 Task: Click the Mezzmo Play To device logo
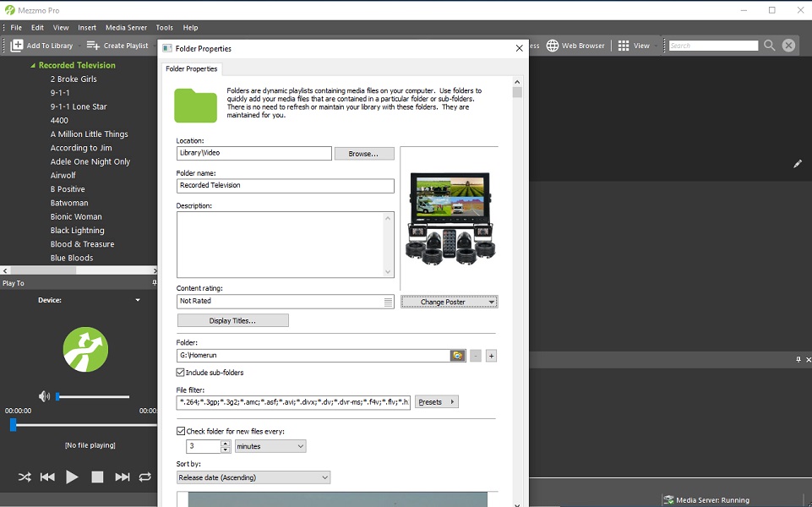(85, 350)
